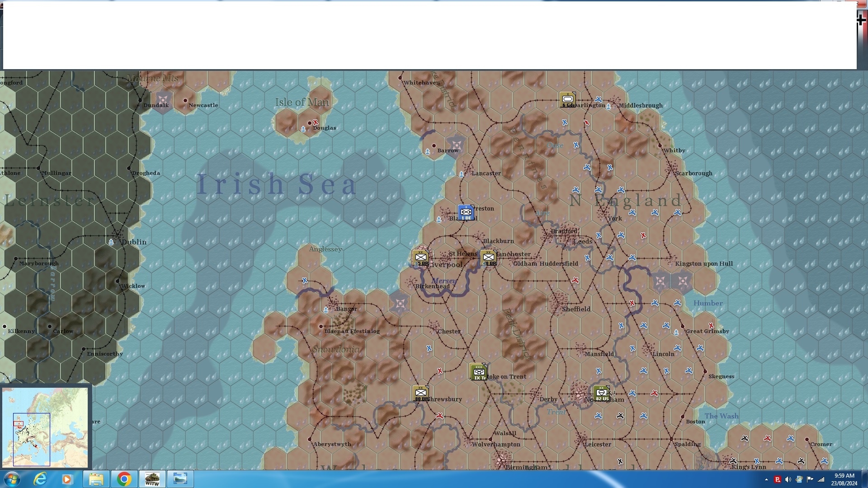Select the 1 BE infantry unit counter
Image resolution: width=868 pixels, height=488 pixels.
tap(466, 212)
